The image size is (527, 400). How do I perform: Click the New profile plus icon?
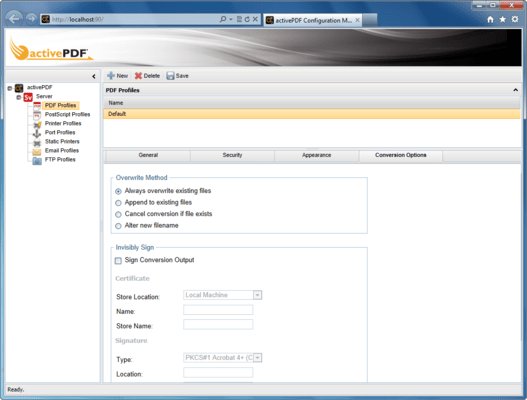click(111, 76)
